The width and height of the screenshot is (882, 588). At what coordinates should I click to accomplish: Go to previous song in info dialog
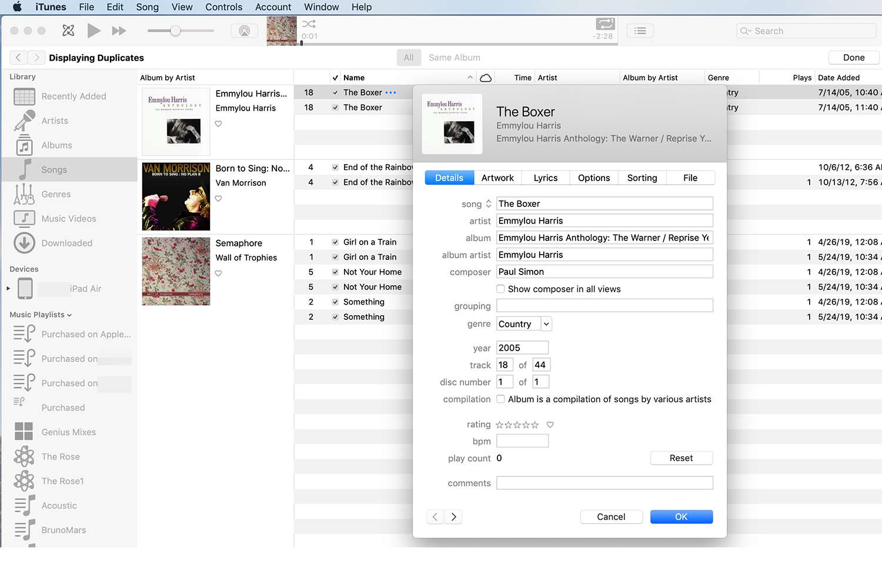[x=435, y=517]
